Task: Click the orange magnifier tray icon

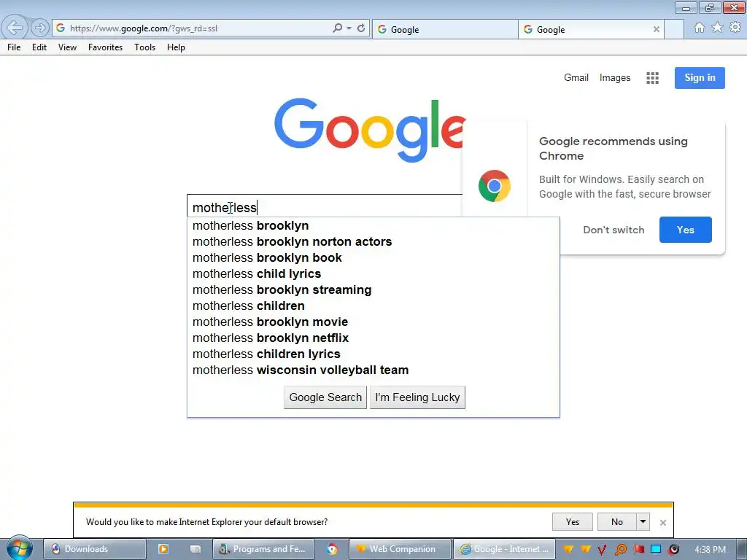Action: [x=620, y=550]
